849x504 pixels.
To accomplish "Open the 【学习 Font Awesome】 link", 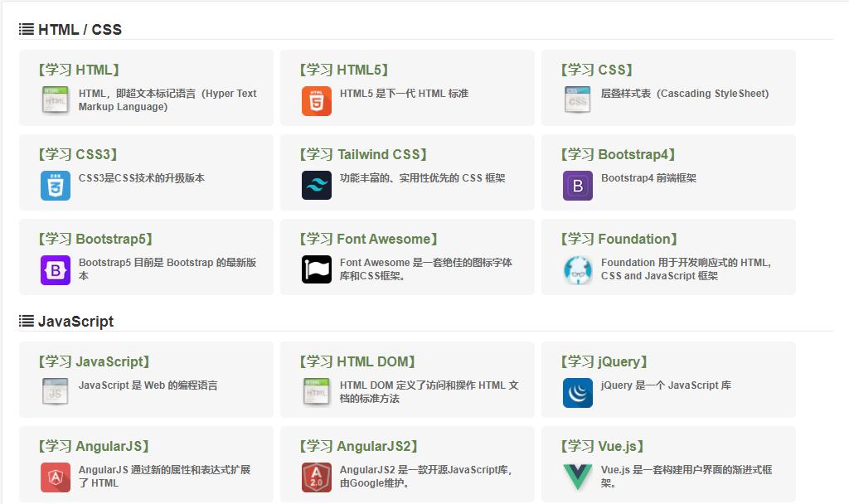I will click(x=369, y=239).
